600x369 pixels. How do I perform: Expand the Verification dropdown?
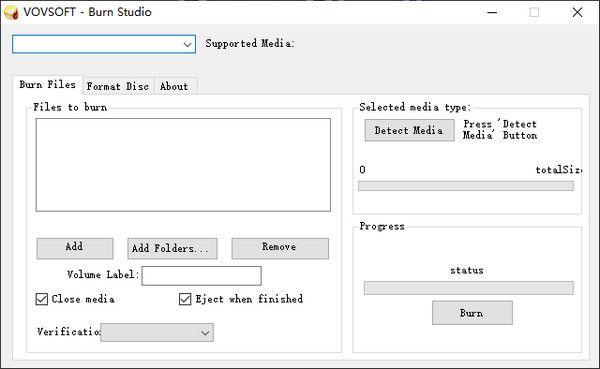pyautogui.click(x=157, y=332)
